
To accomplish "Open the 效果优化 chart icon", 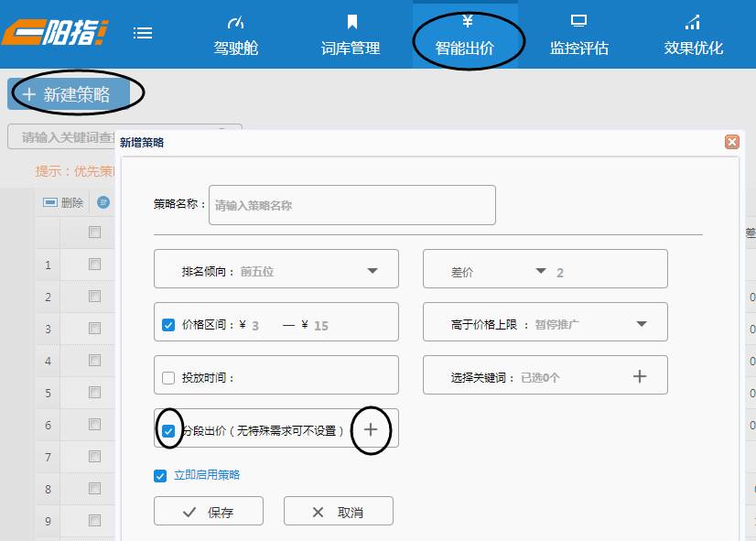I will (693, 22).
